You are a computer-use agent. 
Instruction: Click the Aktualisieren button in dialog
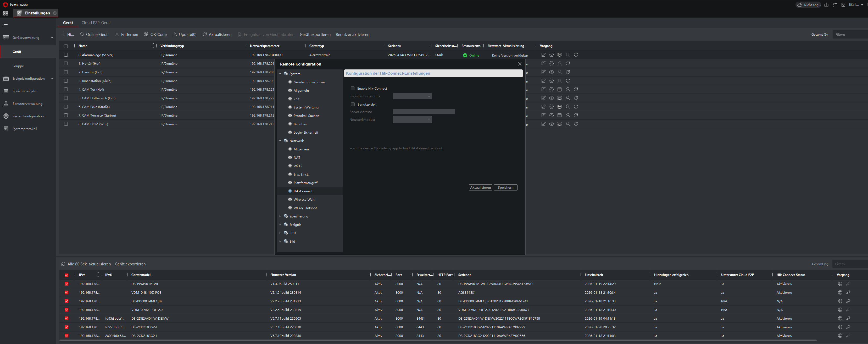tap(480, 188)
